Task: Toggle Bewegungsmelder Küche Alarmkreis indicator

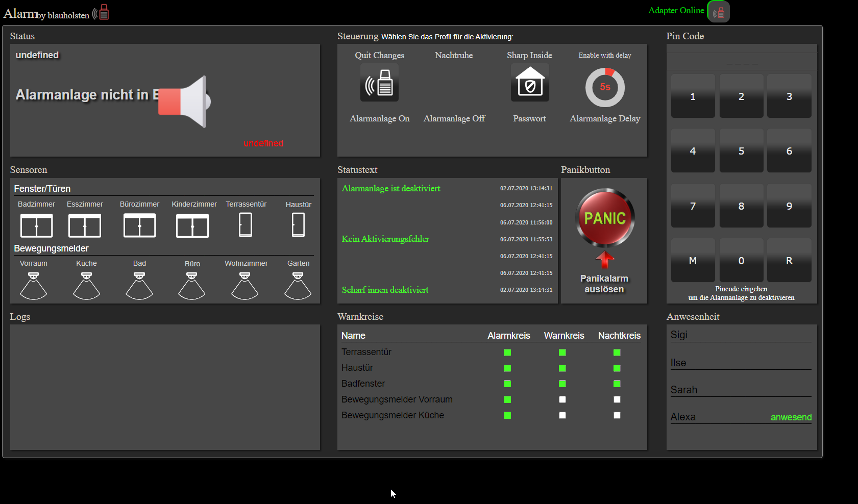Action: coord(507,415)
